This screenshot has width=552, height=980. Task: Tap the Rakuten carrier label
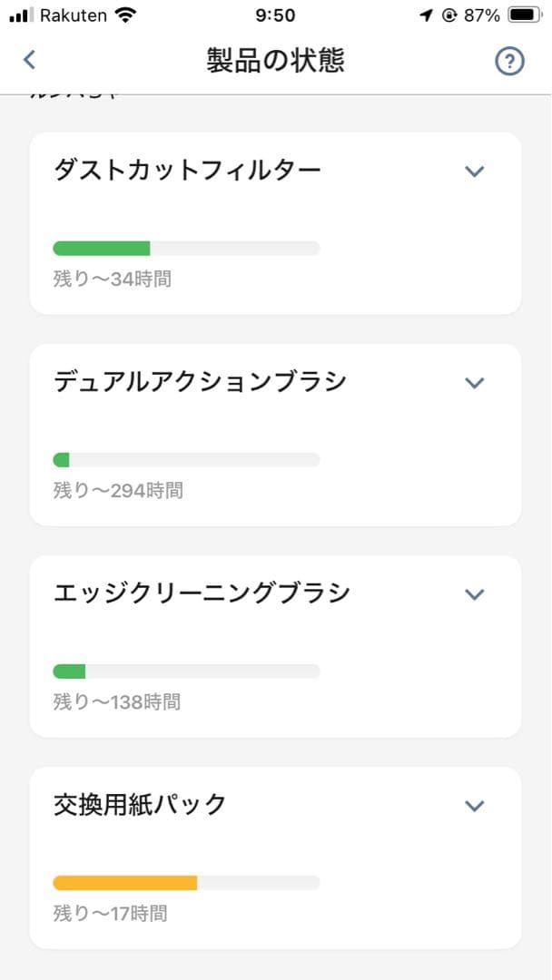[74, 15]
